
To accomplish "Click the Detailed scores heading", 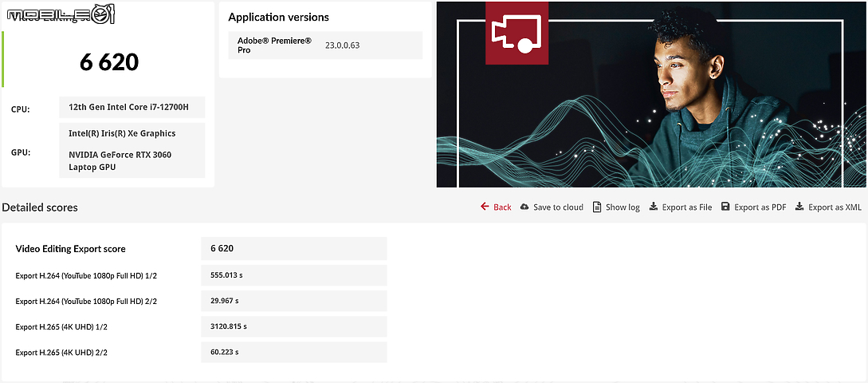I will tap(40, 207).
